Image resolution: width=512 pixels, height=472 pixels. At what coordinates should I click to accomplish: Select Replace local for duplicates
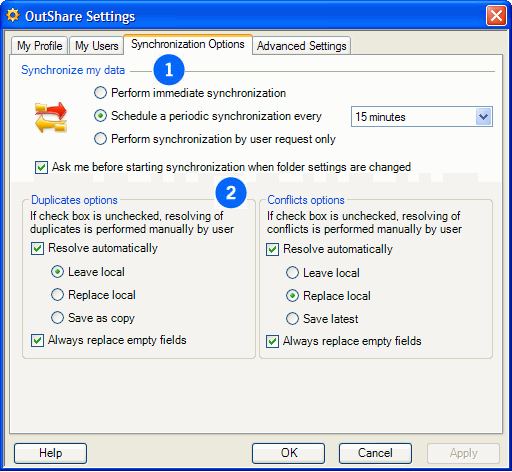click(57, 295)
